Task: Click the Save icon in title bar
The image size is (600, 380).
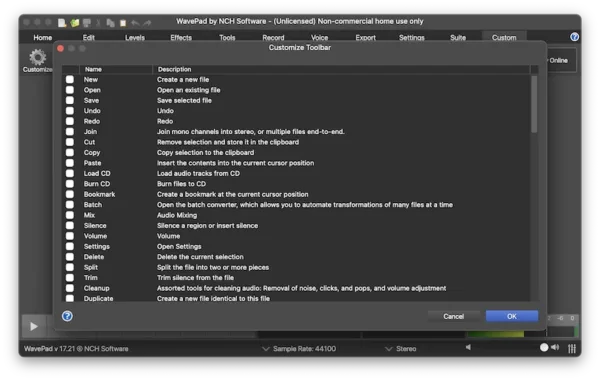Action: pos(87,23)
